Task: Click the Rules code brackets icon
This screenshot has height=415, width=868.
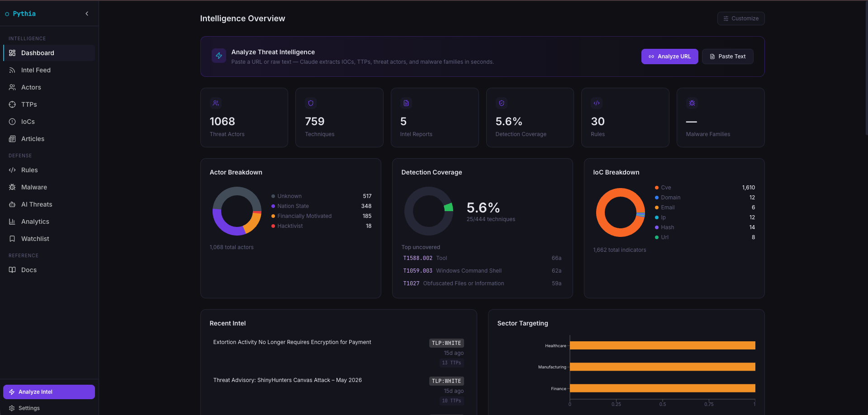Action: coord(12,170)
